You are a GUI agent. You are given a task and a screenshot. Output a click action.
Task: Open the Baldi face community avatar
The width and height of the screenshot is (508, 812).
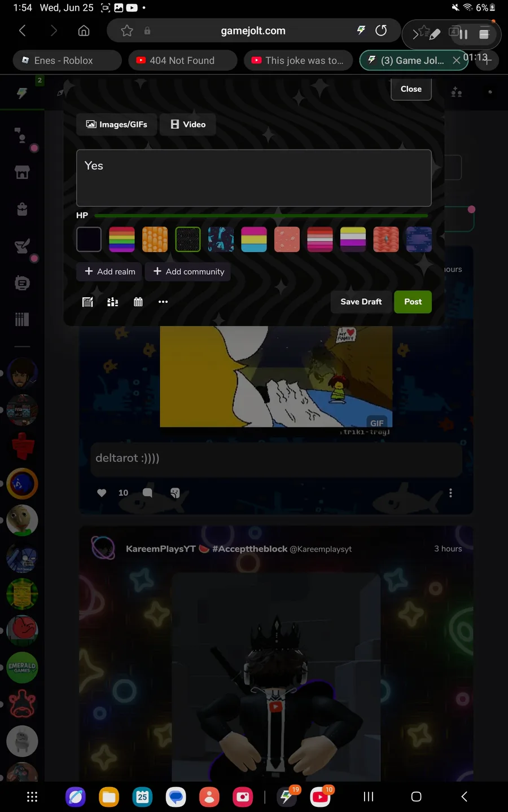(22, 520)
